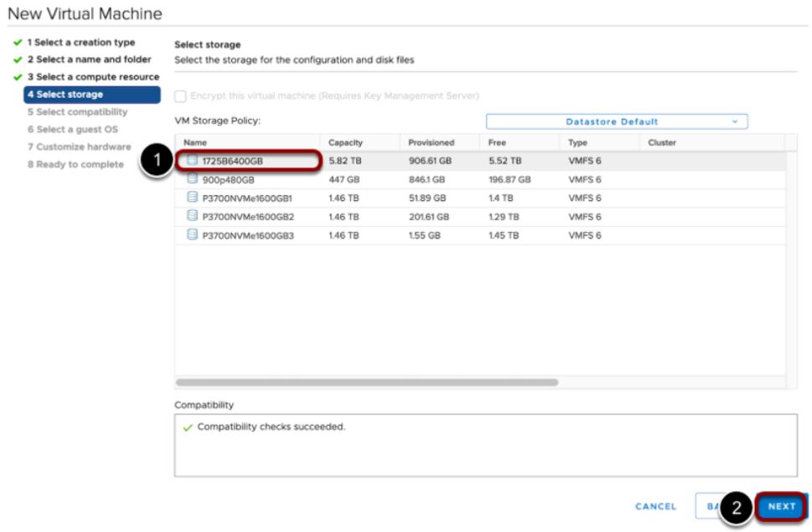The height and width of the screenshot is (532, 812).
Task: Click the P3700NVMe1600GB2 datastore icon
Action: (192, 216)
